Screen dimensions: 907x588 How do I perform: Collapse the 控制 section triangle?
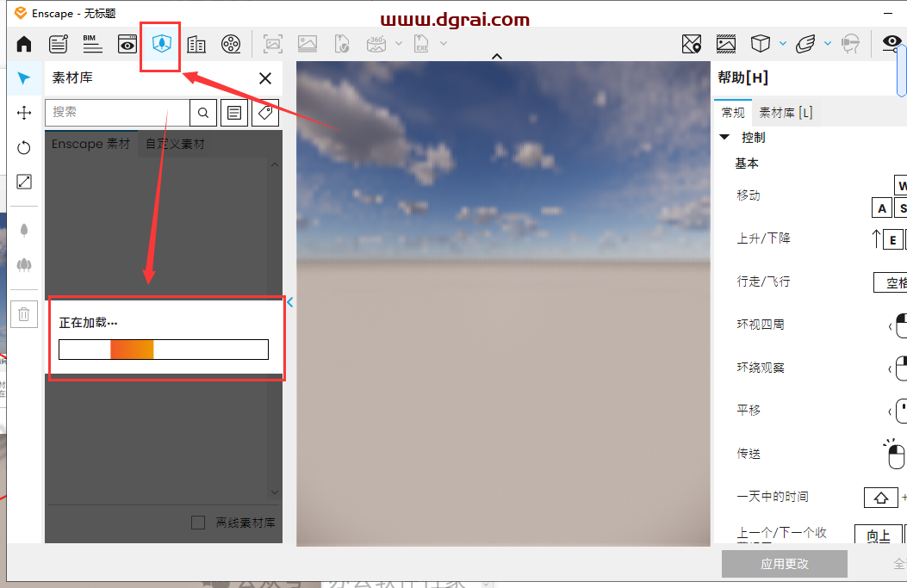coord(724,137)
